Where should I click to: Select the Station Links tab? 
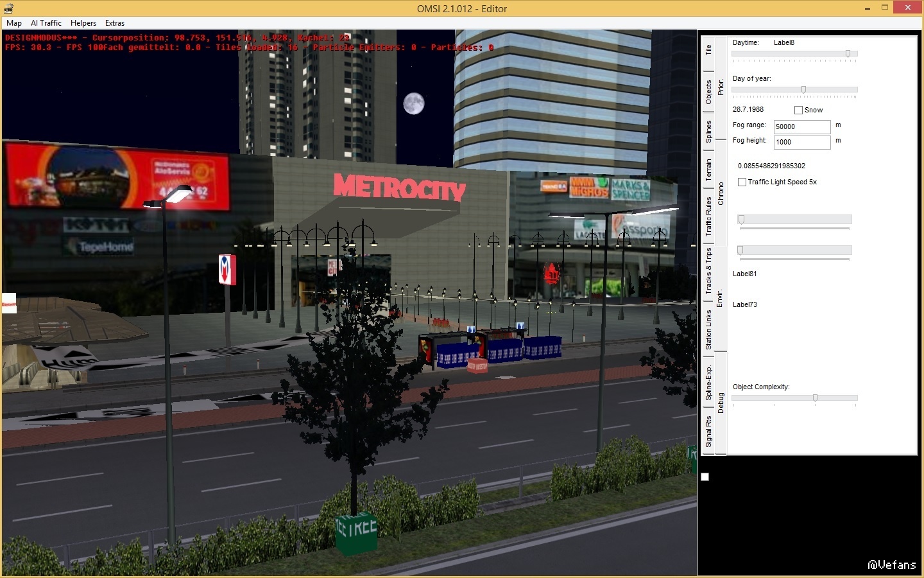click(x=708, y=329)
